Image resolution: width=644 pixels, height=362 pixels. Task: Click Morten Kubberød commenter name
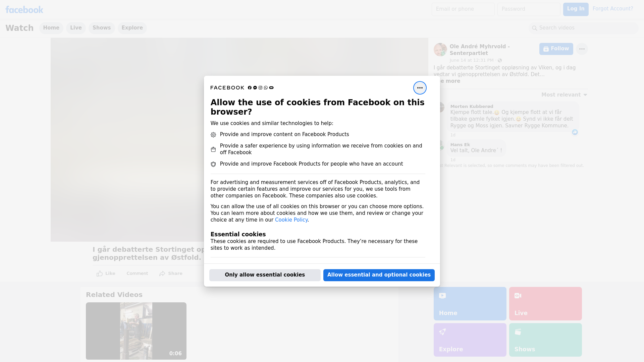(472, 107)
